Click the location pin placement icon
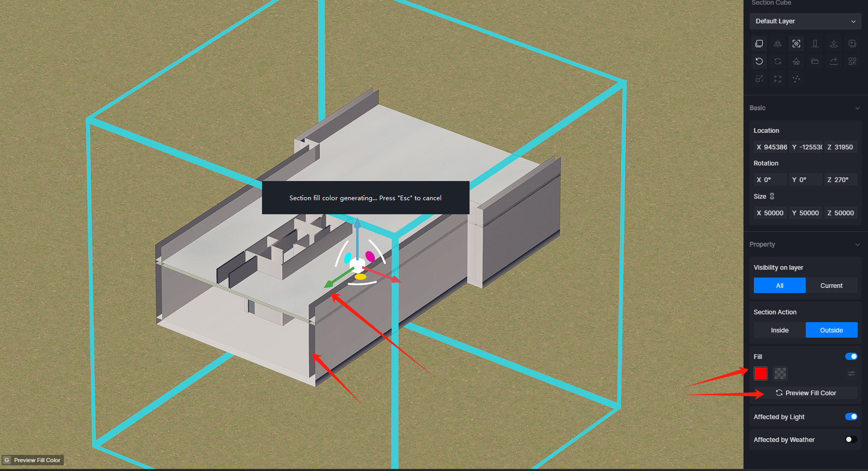 click(834, 44)
